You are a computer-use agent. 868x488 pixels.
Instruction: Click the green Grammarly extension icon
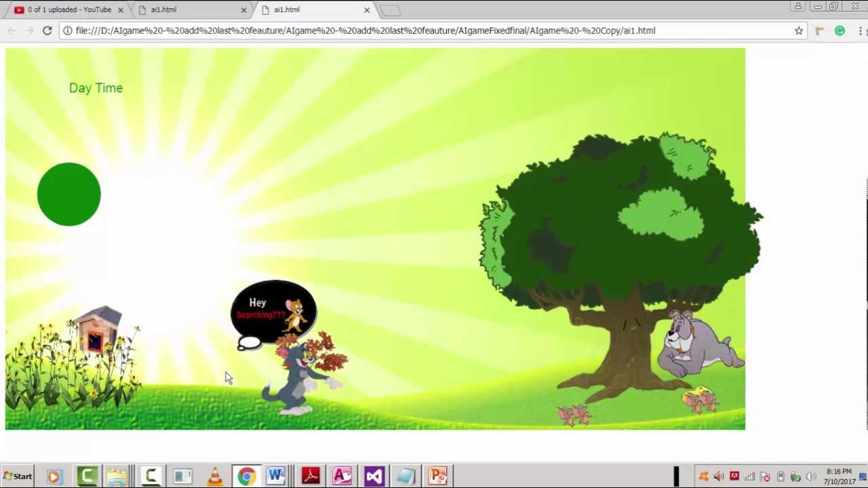tap(840, 30)
